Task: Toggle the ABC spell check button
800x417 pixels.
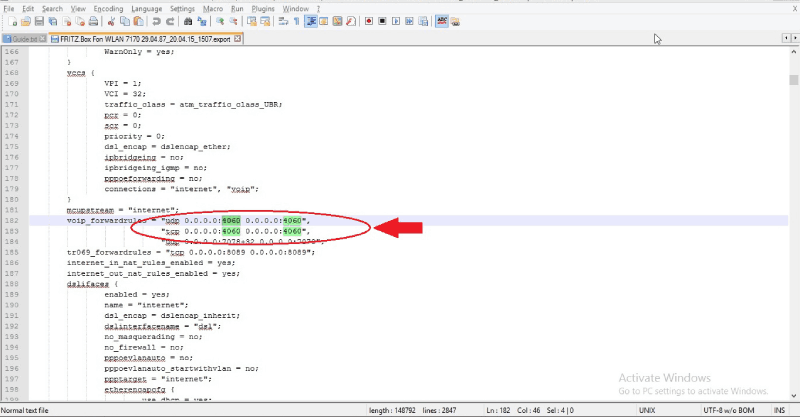Action: (x=442, y=21)
